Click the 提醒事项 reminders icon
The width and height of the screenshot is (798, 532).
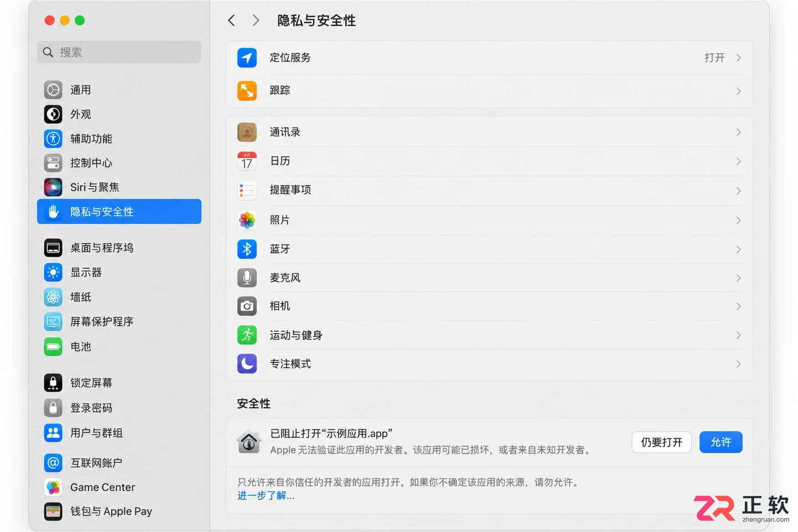click(247, 191)
